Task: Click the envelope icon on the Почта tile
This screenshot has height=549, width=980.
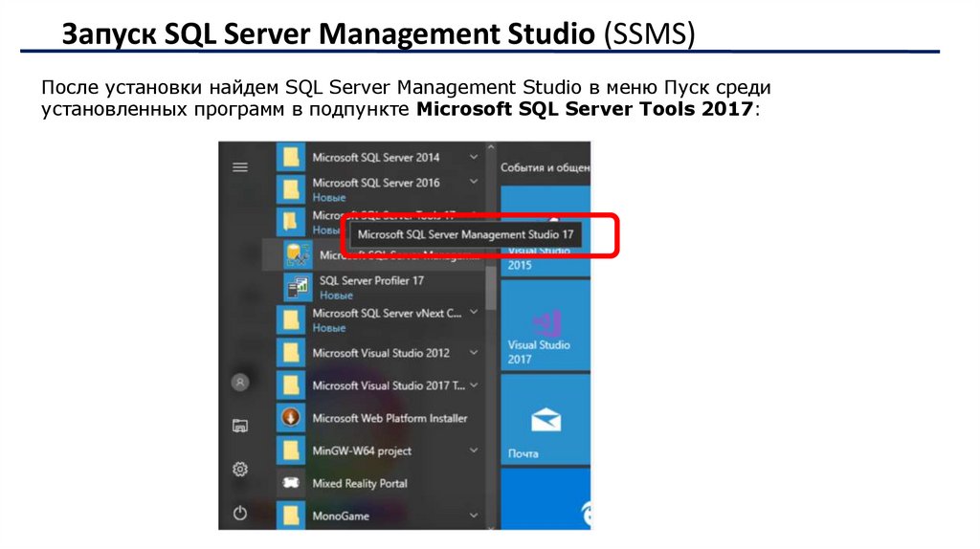Action: click(546, 420)
